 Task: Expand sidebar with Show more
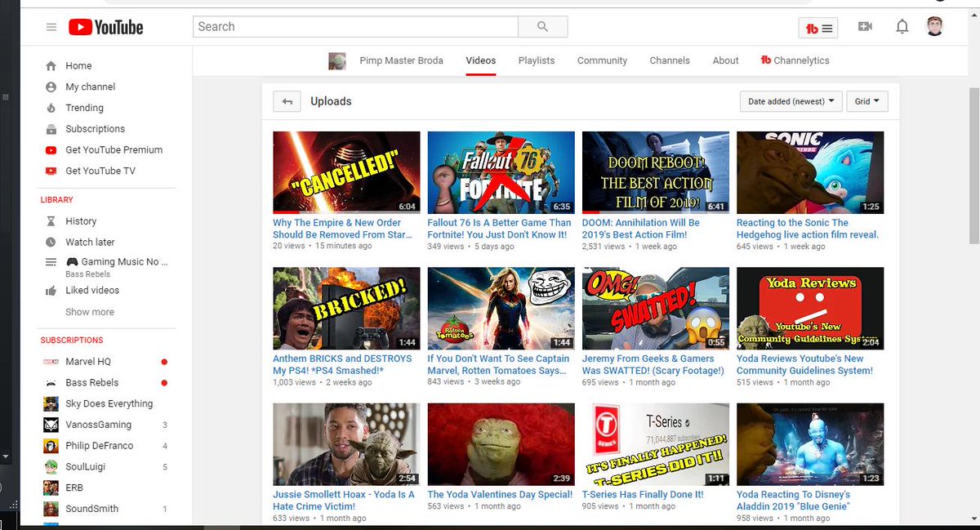(x=90, y=312)
